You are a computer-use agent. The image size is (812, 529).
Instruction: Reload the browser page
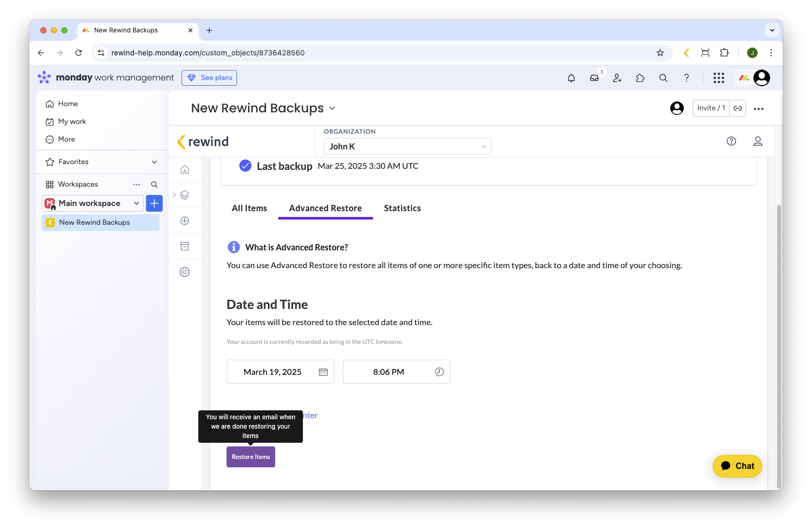pyautogui.click(x=78, y=53)
